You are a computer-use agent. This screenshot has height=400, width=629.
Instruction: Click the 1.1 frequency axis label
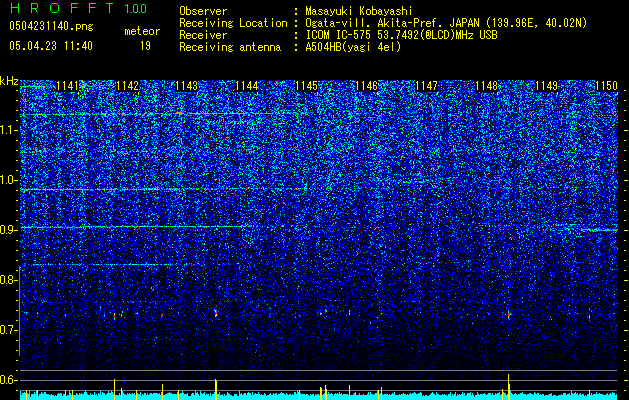pyautogui.click(x=8, y=130)
